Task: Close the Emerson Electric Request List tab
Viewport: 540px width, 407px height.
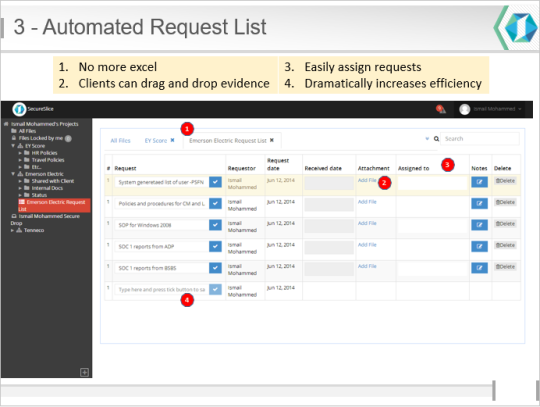Action: pos(272,140)
